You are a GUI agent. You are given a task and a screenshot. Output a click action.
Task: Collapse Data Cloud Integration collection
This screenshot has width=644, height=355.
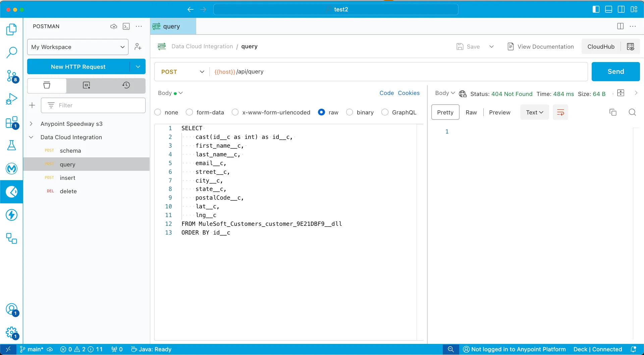point(31,137)
